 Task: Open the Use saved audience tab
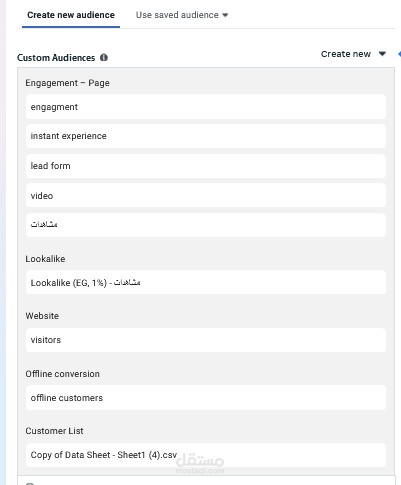click(x=182, y=15)
